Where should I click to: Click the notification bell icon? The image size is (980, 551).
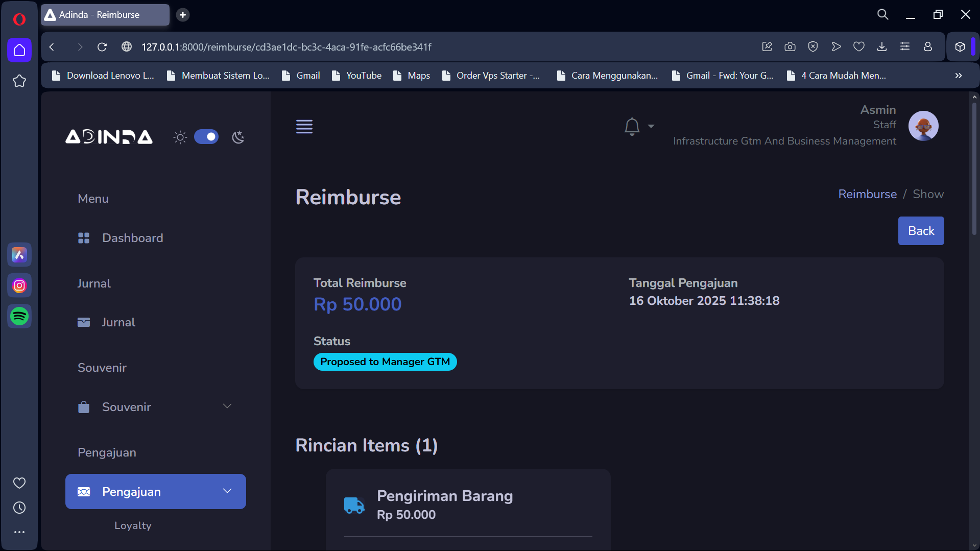[x=632, y=126]
